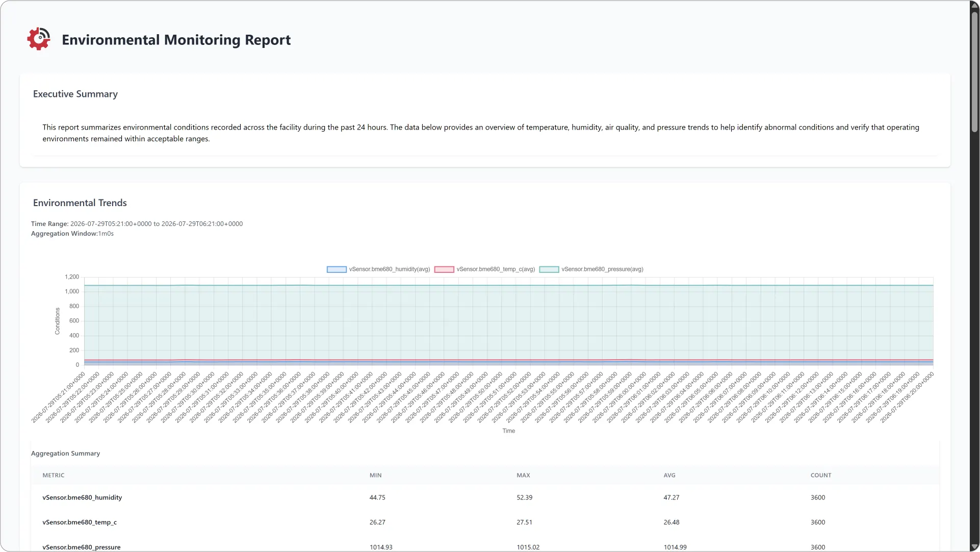The height and width of the screenshot is (552, 980).
Task: Click the vSensor.bme680_pressure(avg) legend label
Action: tap(602, 269)
